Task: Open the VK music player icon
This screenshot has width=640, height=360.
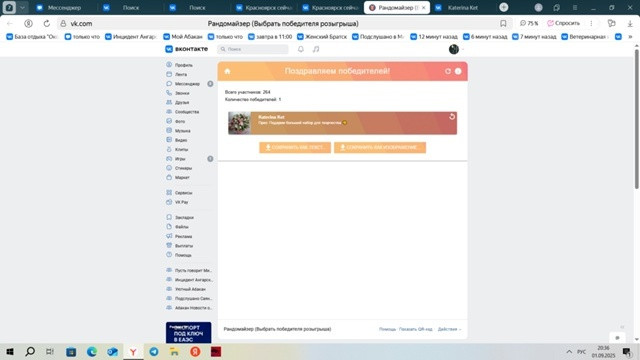Action: (316, 49)
